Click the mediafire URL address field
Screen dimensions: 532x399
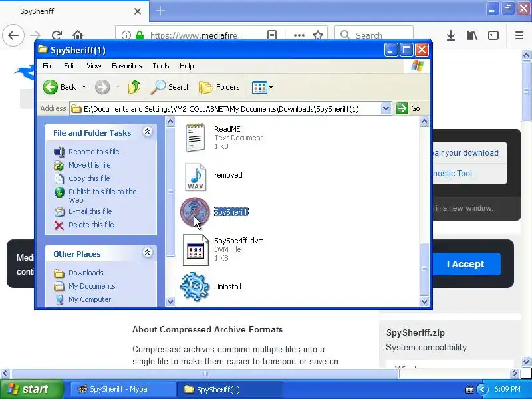coord(196,35)
